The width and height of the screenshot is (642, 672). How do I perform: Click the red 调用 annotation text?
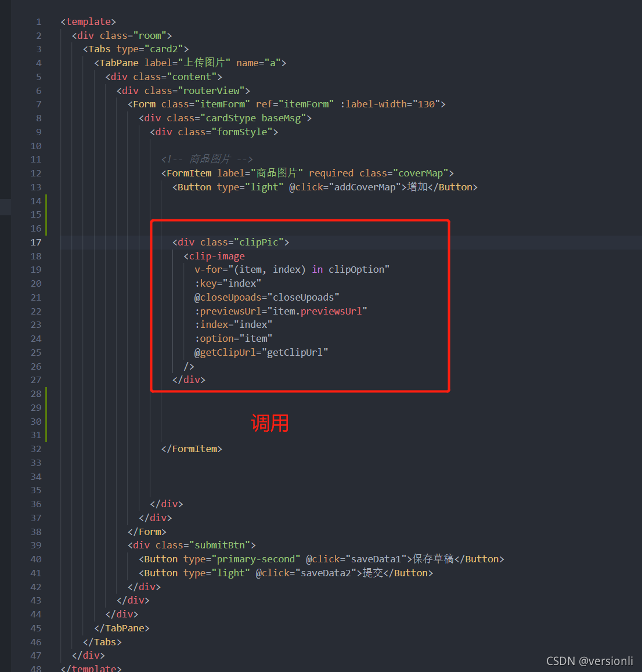pos(269,423)
